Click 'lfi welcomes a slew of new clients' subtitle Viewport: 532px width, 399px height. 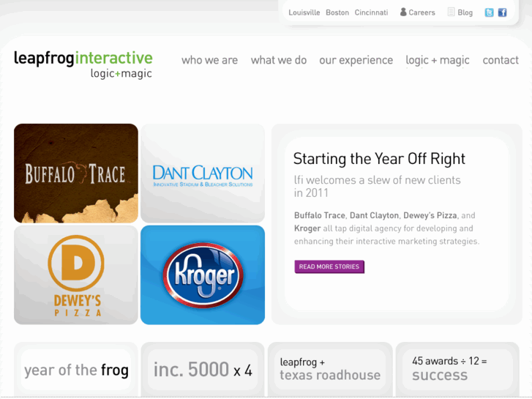tap(377, 179)
